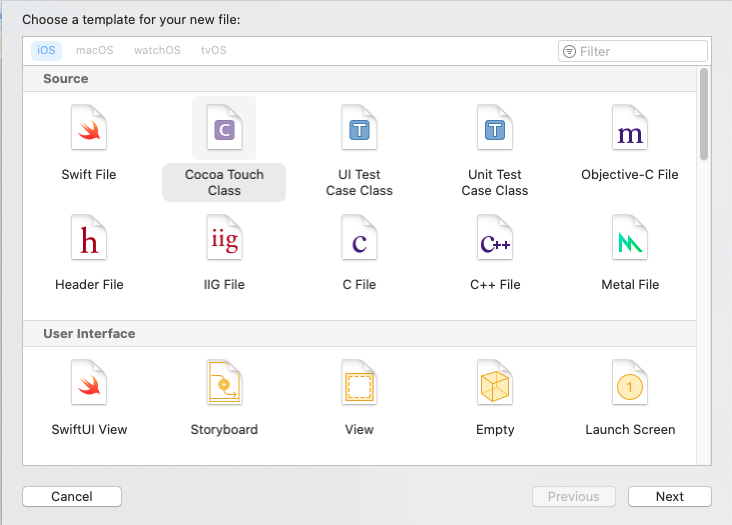
Task: Click the template list vertical scrollbar
Action: (704, 114)
